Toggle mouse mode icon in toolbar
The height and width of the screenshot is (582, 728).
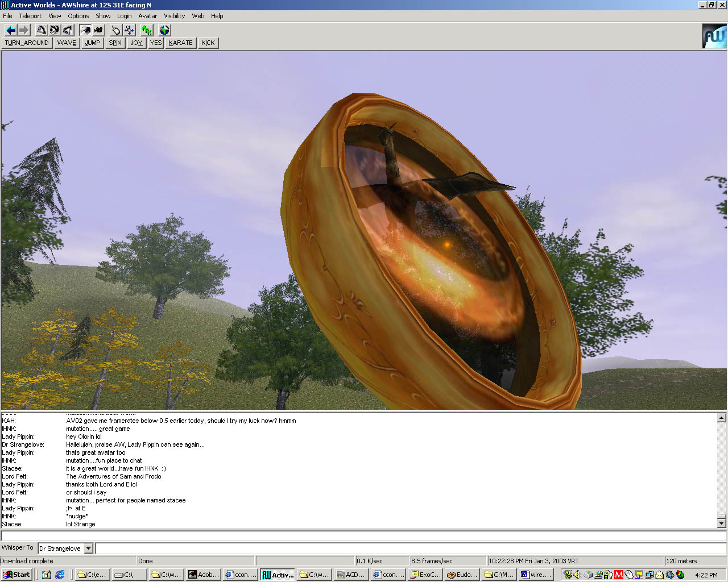click(116, 30)
